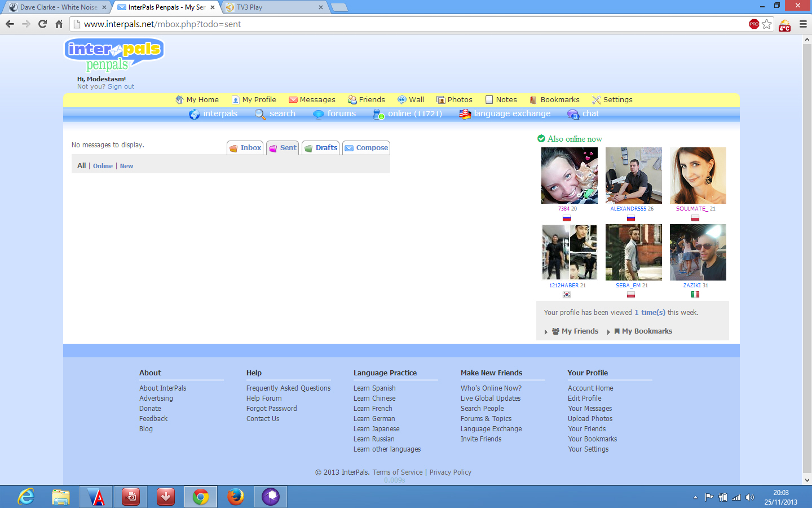Open the Privacy Policy link
The width and height of the screenshot is (812, 508).
coord(450,472)
